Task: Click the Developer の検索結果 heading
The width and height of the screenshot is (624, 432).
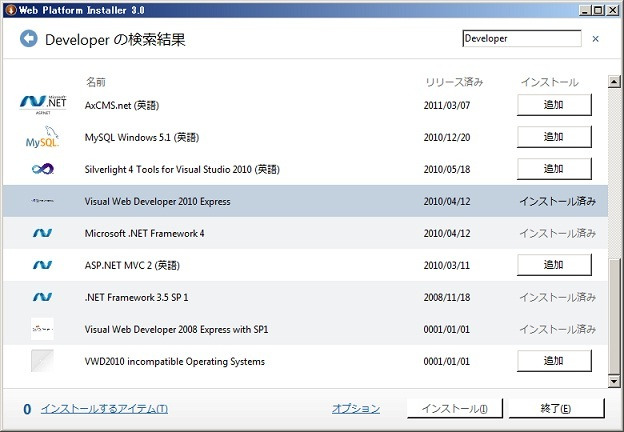Action: 115,40
